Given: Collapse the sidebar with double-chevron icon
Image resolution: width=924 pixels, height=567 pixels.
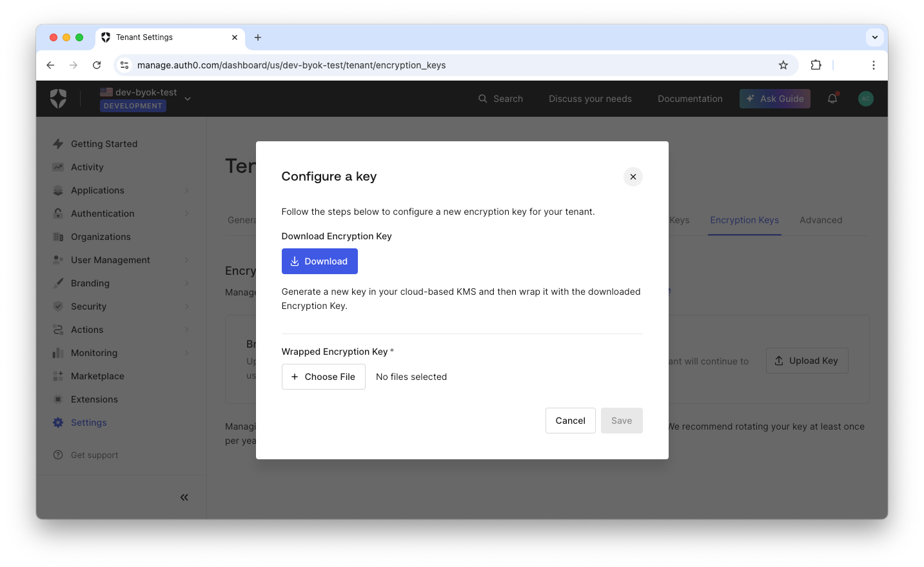Looking at the screenshot, I should coord(184,497).
